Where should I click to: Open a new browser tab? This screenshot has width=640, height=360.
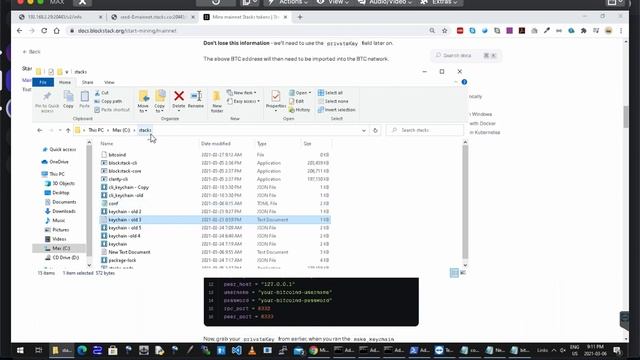tap(300, 17)
